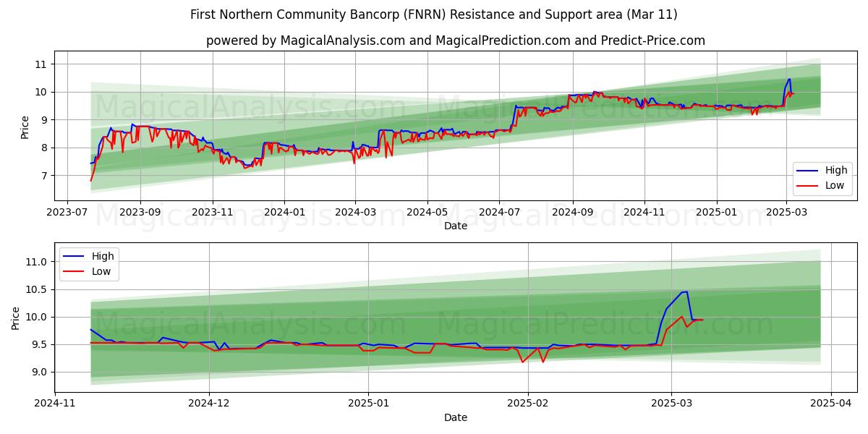868x434 pixels.
Task: Click the '9.0' y-axis tick on lower chart
Action: pos(41,372)
